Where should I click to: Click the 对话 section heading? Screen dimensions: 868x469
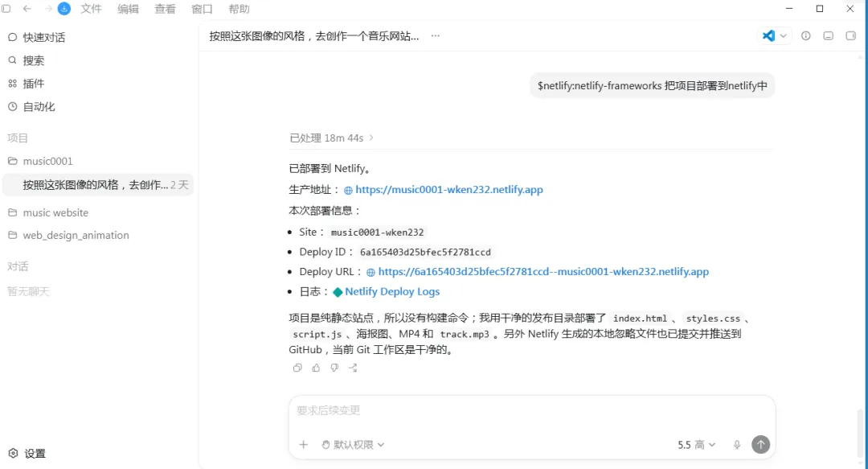click(x=17, y=266)
